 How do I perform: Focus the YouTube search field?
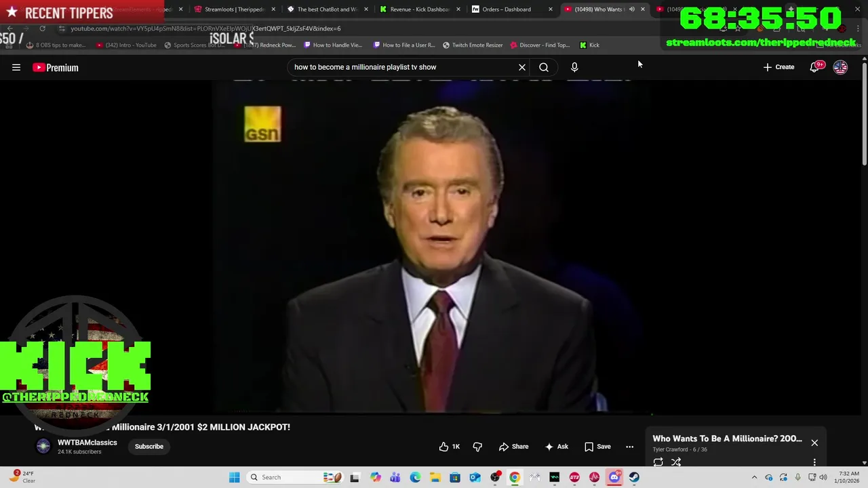[403, 67]
